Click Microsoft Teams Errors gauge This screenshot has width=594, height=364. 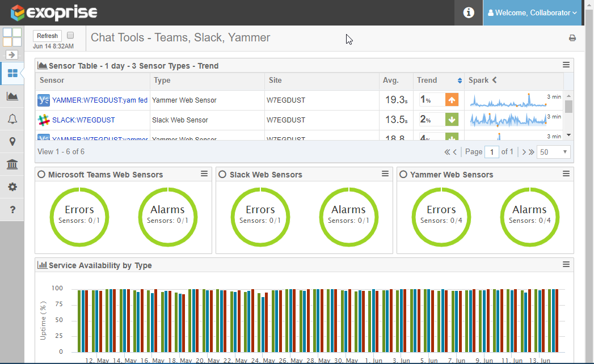click(79, 217)
